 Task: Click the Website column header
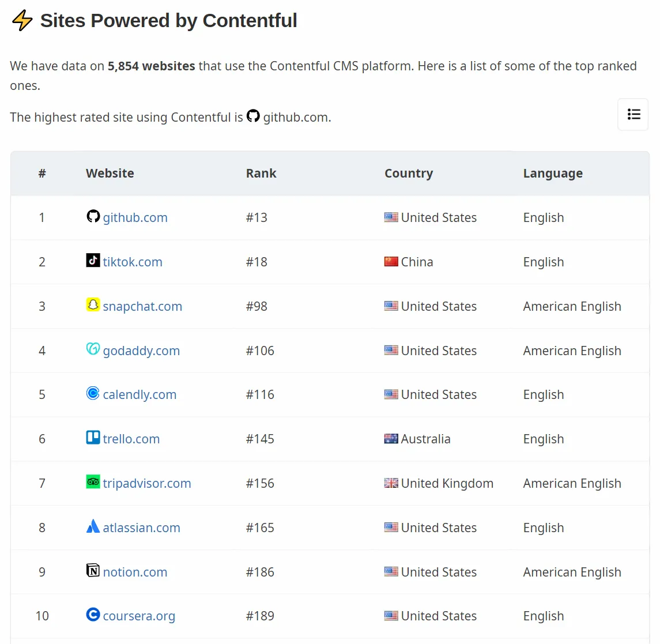[110, 174]
